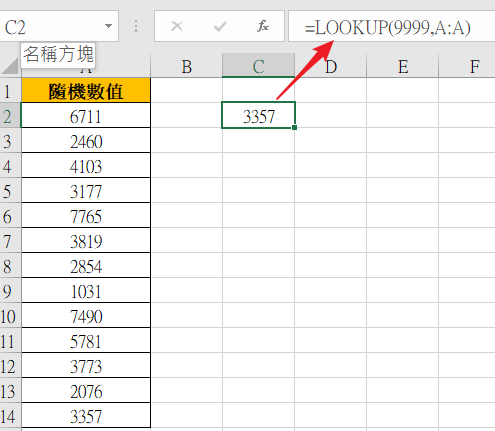Select column C header
495x431 pixels.
259,66
